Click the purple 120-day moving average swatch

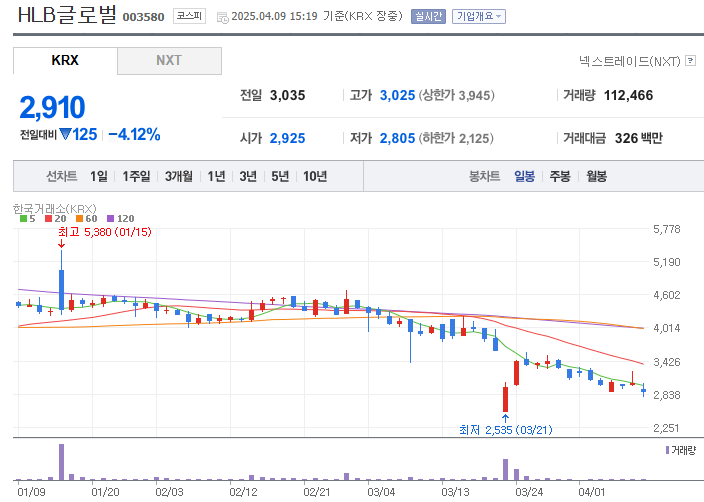click(110, 219)
